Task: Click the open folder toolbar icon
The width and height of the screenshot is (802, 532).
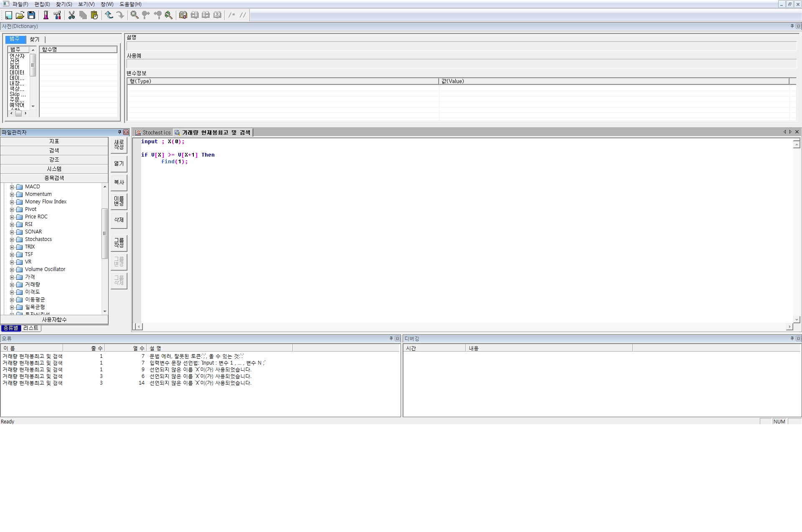Action: coord(20,15)
